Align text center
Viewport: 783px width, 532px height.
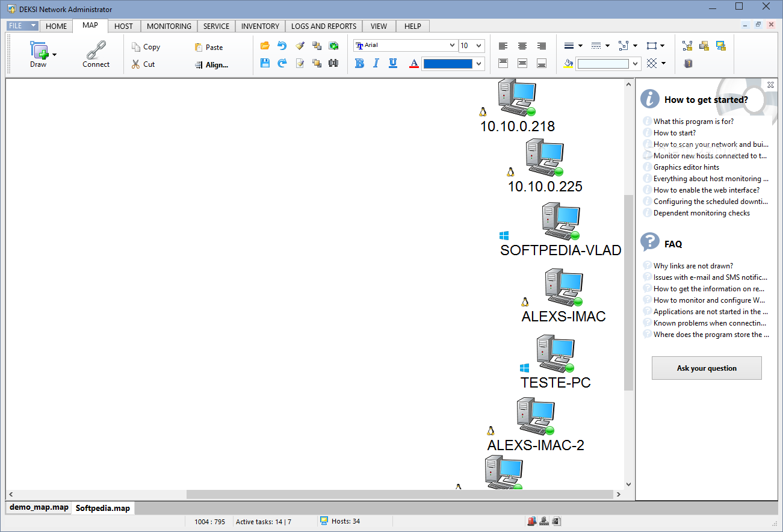tap(522, 46)
